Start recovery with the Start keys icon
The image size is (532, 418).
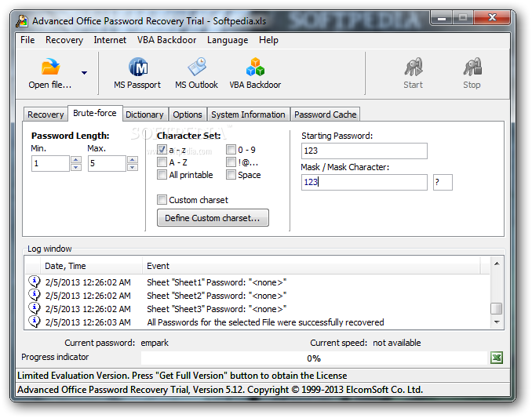click(x=414, y=67)
